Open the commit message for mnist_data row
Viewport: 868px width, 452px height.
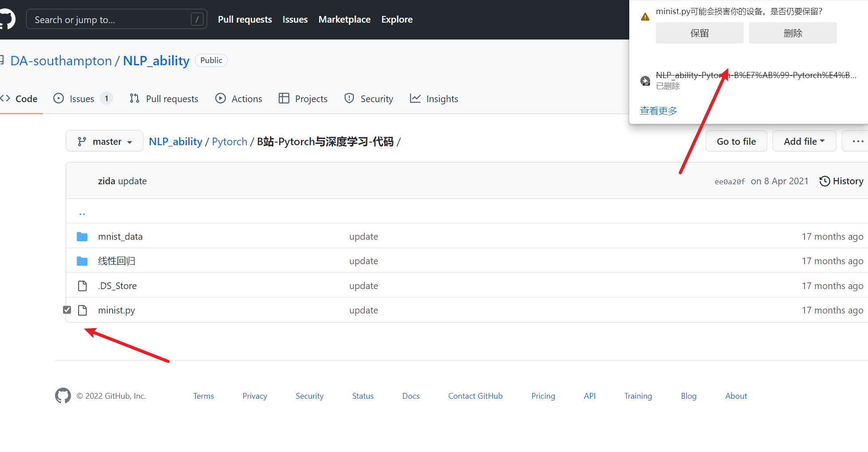pyautogui.click(x=363, y=237)
